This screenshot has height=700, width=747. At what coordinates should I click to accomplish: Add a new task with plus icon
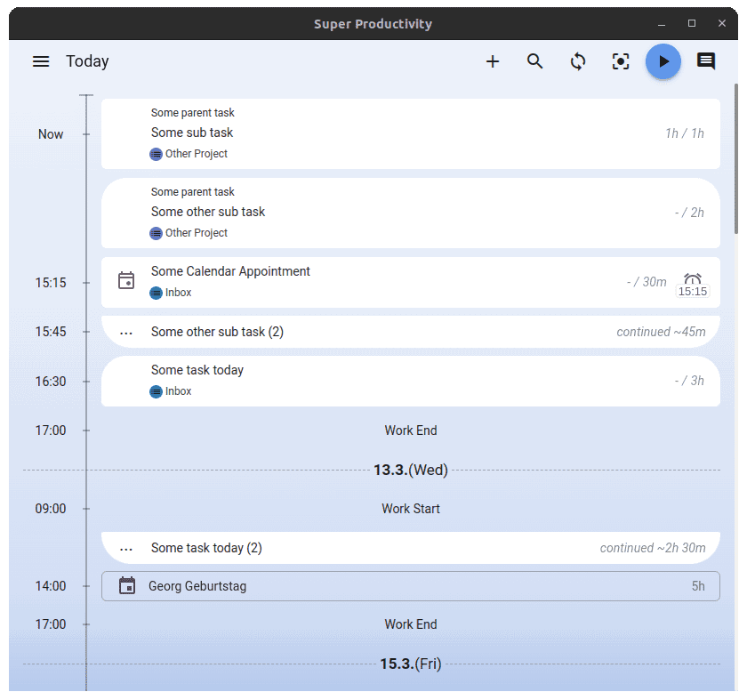pyautogui.click(x=493, y=61)
